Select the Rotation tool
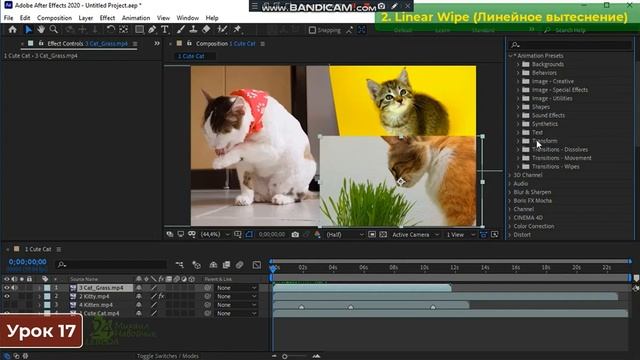The width and height of the screenshot is (640, 360). [x=111, y=29]
